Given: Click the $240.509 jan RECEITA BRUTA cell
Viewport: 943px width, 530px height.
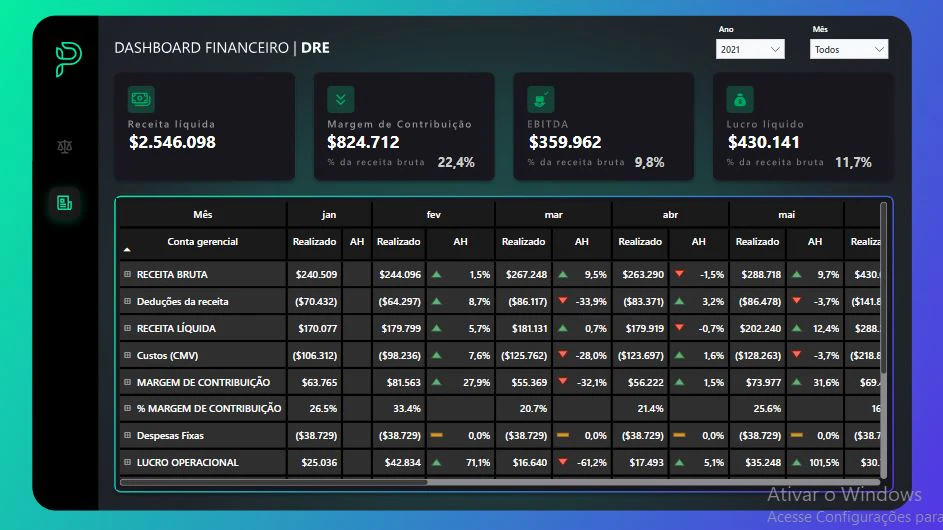Looking at the screenshot, I should coord(316,274).
